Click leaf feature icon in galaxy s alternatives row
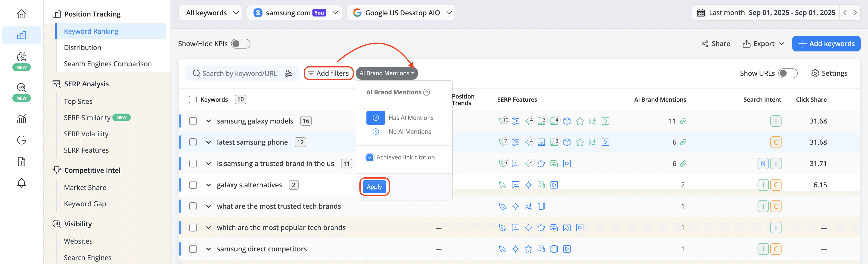The height and width of the screenshot is (264, 868). click(x=502, y=185)
